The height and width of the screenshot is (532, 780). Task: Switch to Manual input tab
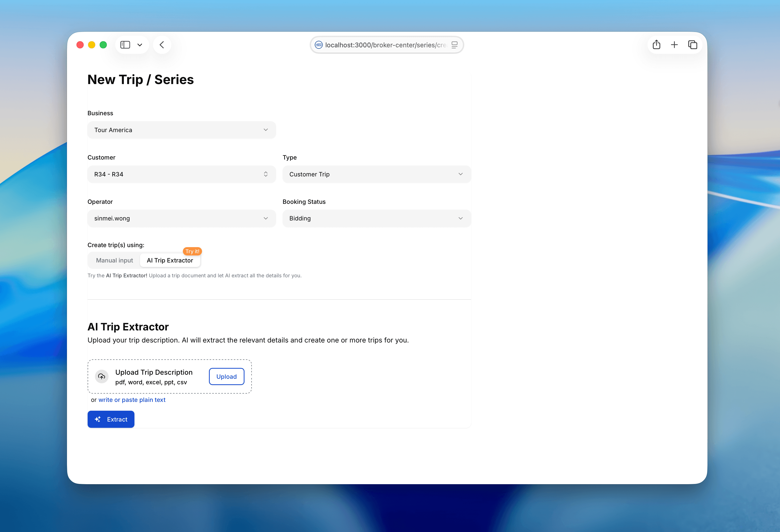point(115,260)
